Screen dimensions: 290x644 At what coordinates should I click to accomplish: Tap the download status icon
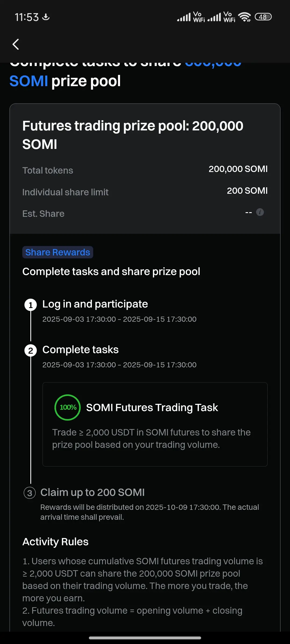point(46,17)
